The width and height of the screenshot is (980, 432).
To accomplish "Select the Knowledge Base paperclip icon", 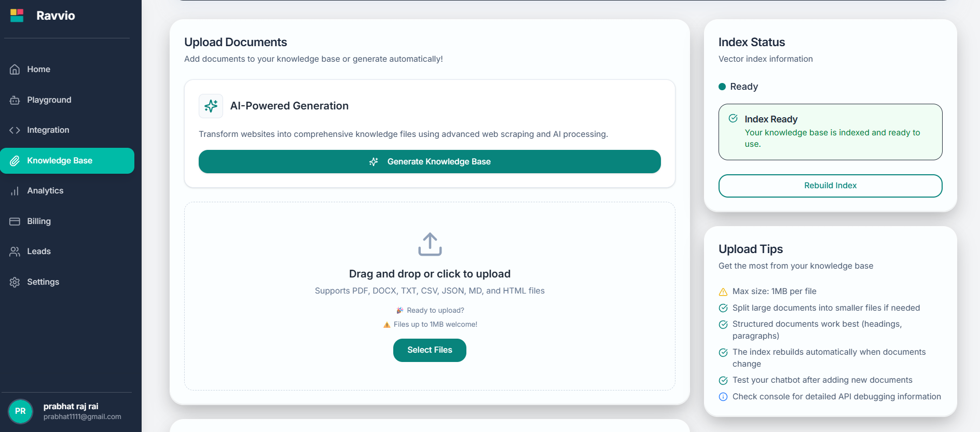I will [16, 160].
